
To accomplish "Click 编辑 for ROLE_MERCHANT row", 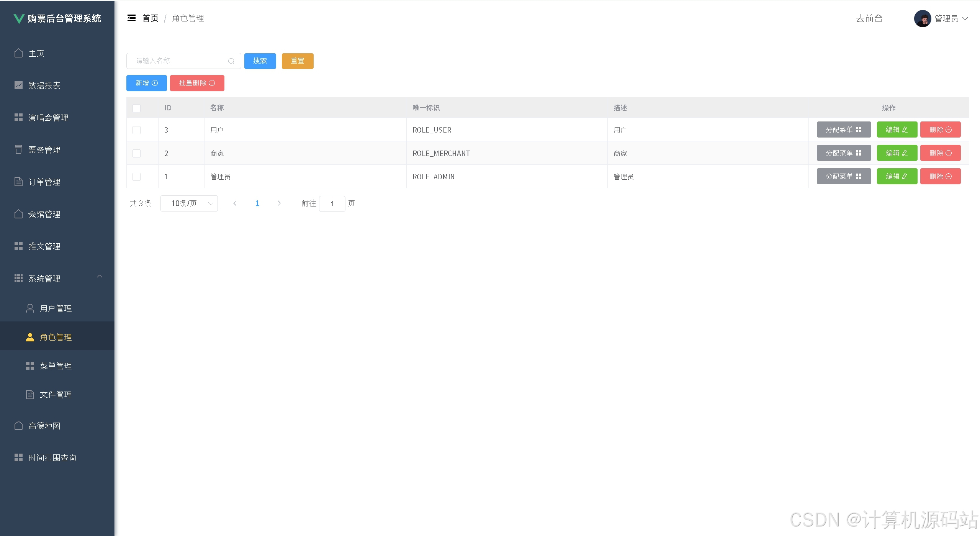I will tap(897, 153).
